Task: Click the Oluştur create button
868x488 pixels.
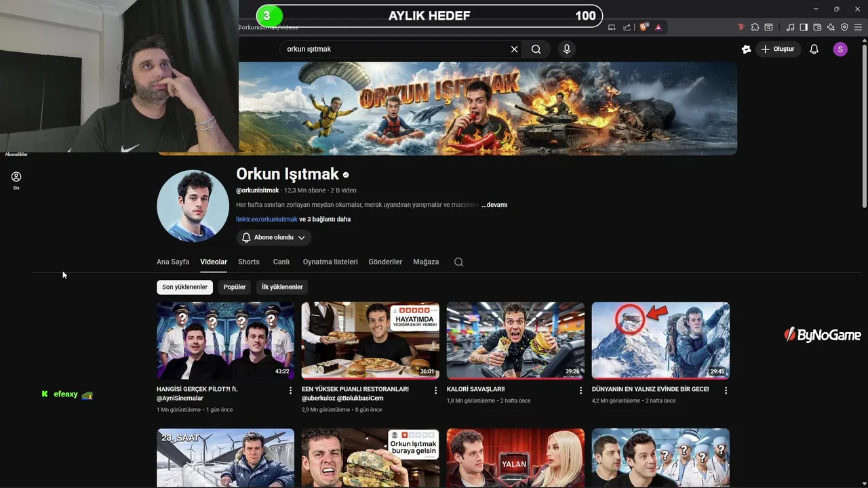Action: (778, 49)
